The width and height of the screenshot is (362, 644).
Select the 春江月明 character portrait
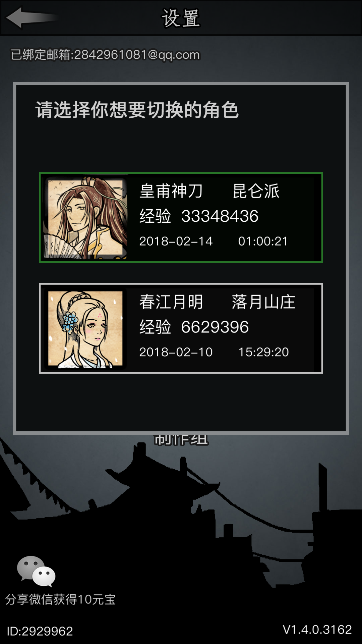coord(85,329)
